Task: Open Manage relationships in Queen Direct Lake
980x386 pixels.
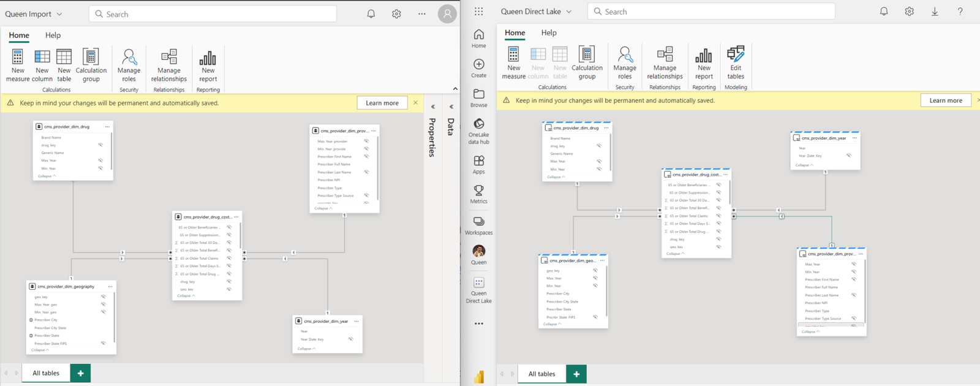Action: [665, 62]
